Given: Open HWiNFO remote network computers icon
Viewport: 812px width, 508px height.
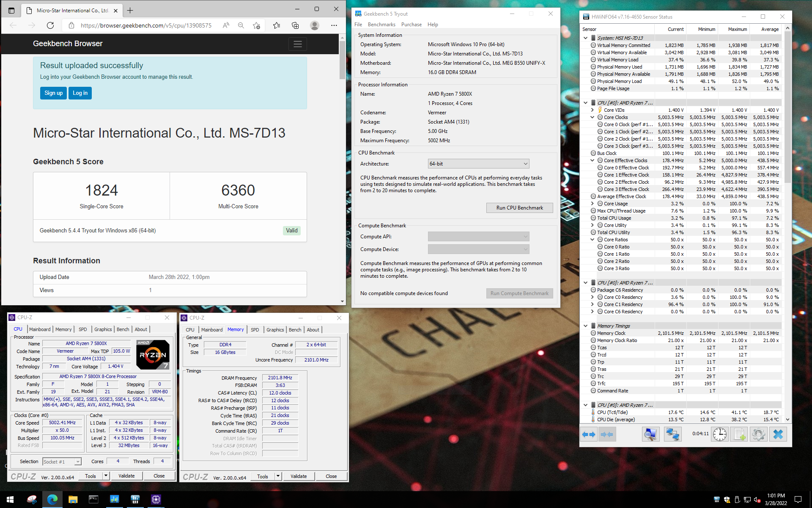Looking at the screenshot, I should (x=672, y=434).
